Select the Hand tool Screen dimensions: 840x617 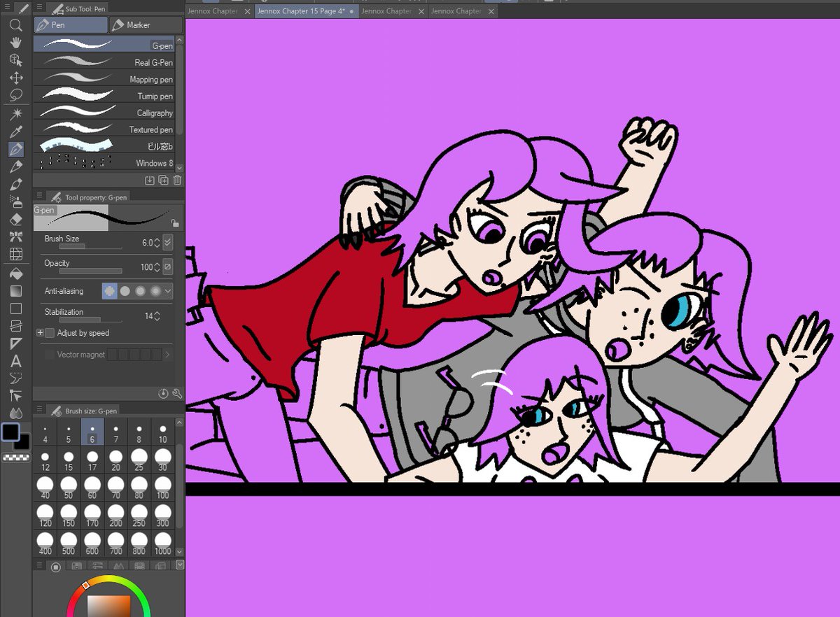(15, 44)
